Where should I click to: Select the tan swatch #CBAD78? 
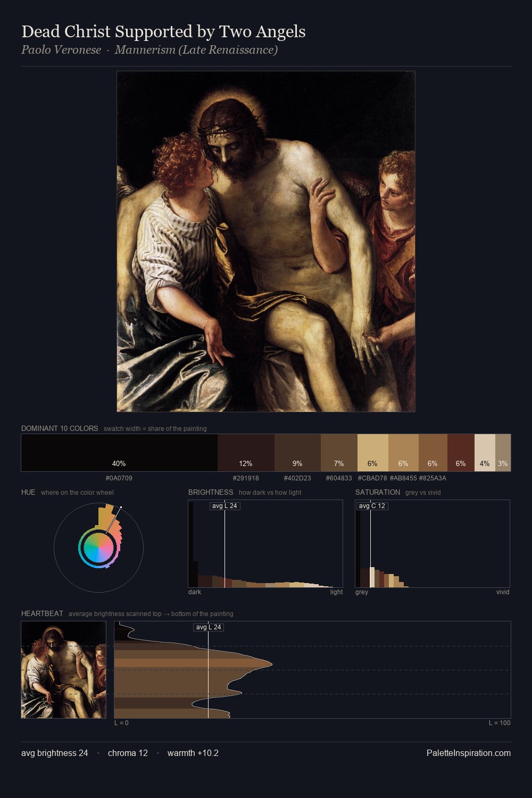click(372, 453)
